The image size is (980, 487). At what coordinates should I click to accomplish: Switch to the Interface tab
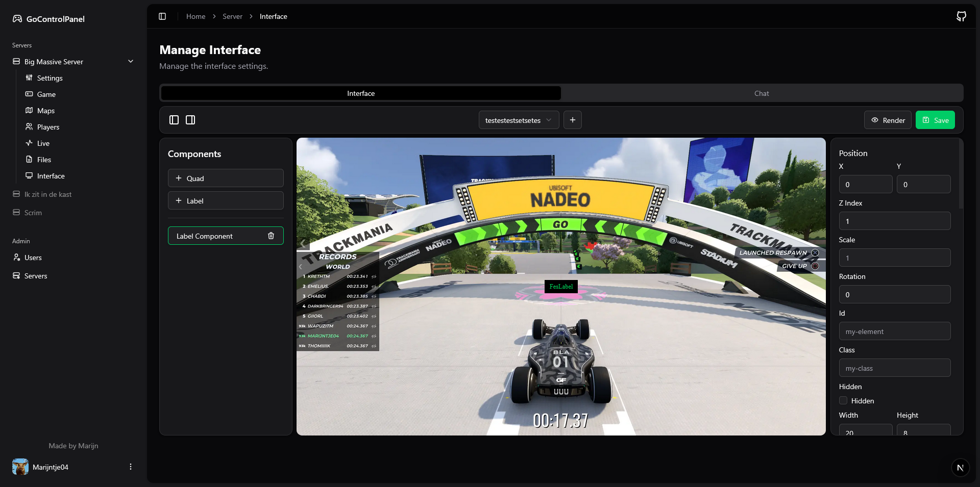click(361, 93)
